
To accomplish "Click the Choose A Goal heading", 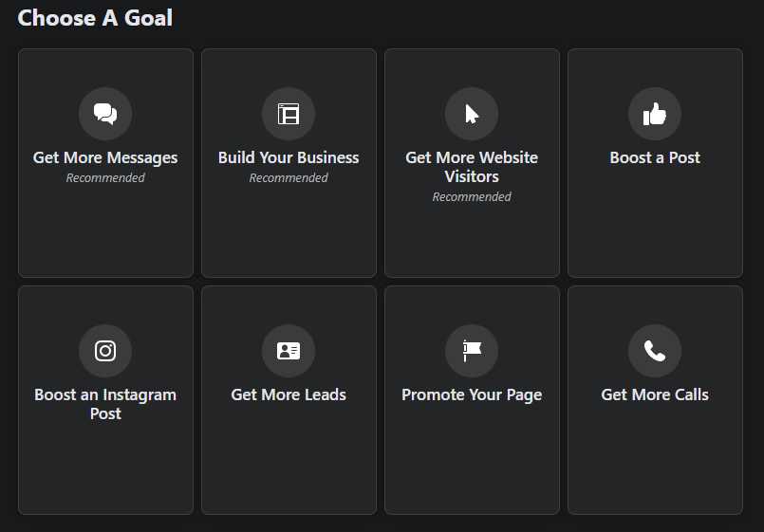I will pos(95,18).
